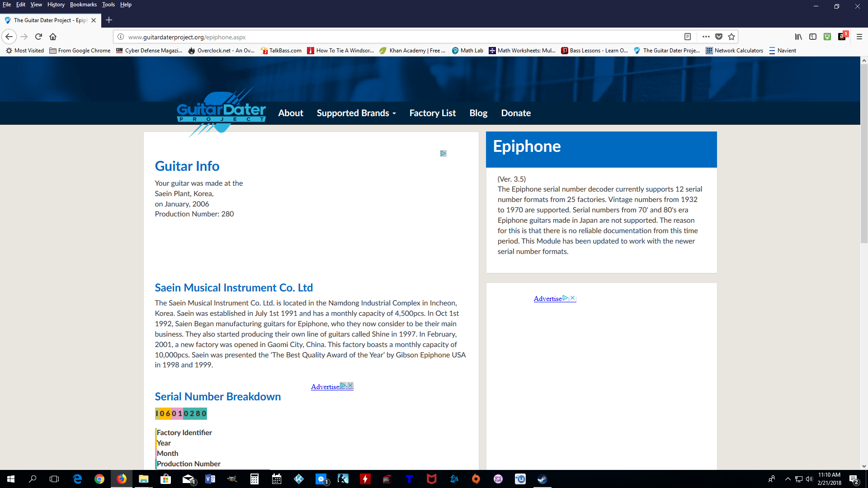Open Overclock.net bookmark
The height and width of the screenshot is (488, 868).
(x=221, y=51)
